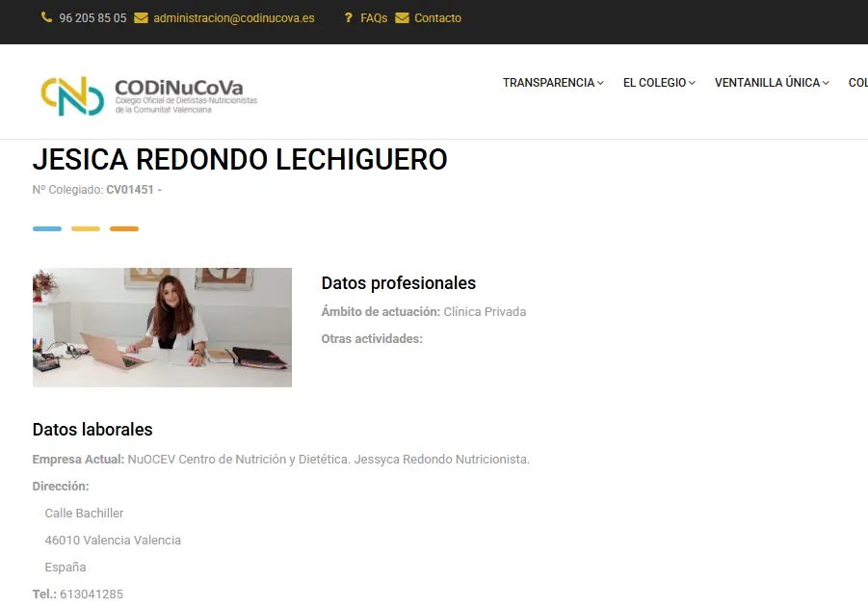868x608 pixels.
Task: Click the Ámbito de actuación label
Action: pos(381,312)
